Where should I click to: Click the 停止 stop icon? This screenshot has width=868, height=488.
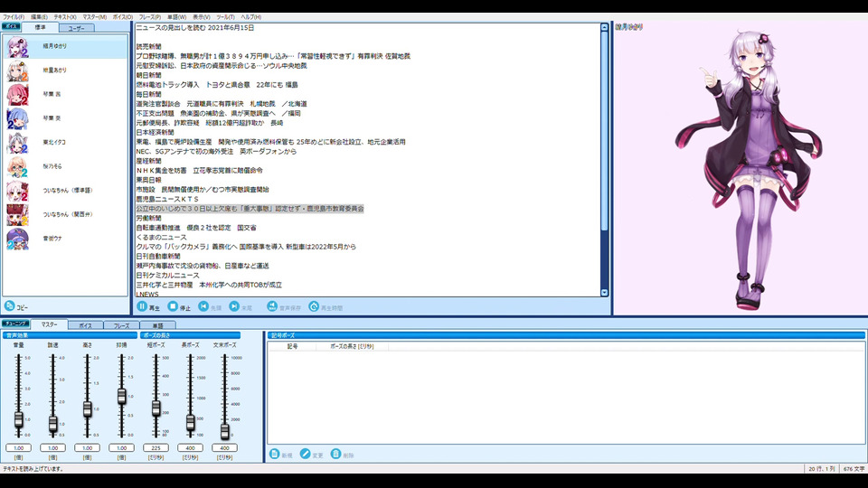[173, 306]
